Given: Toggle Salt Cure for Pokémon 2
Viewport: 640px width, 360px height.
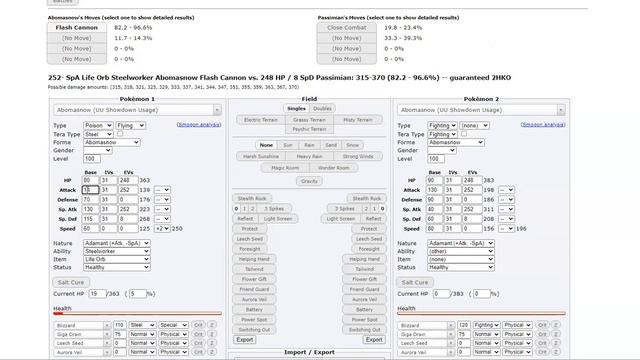Looking at the screenshot, I should coord(415,282).
